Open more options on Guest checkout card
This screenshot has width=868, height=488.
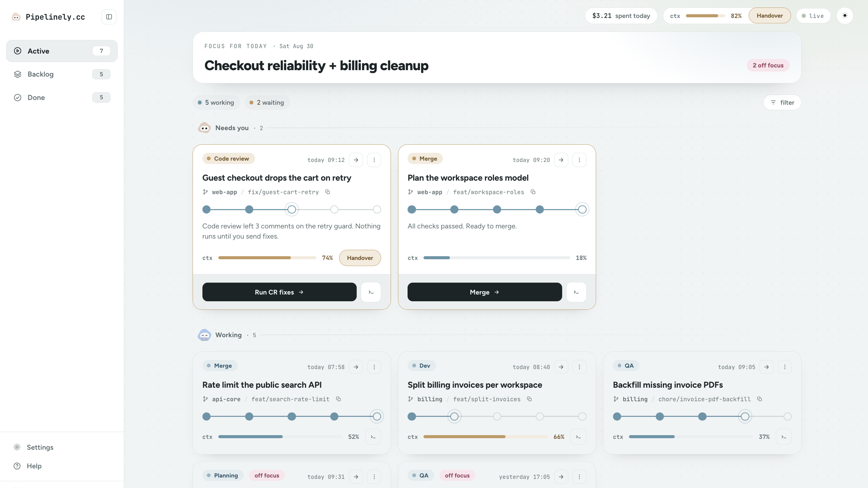pyautogui.click(x=374, y=160)
